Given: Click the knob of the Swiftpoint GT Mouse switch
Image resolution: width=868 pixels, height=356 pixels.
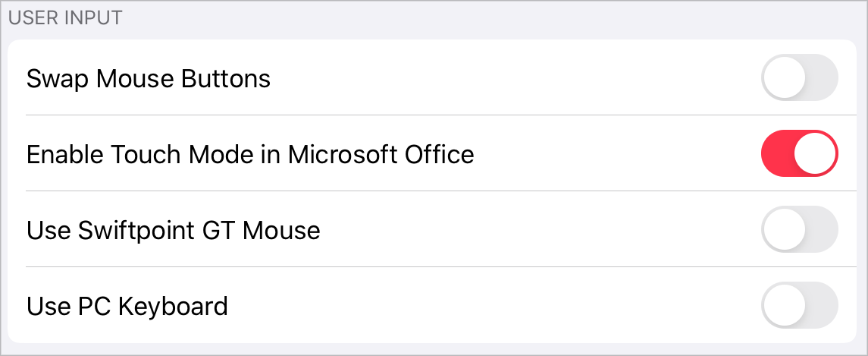Looking at the screenshot, I should click(784, 229).
